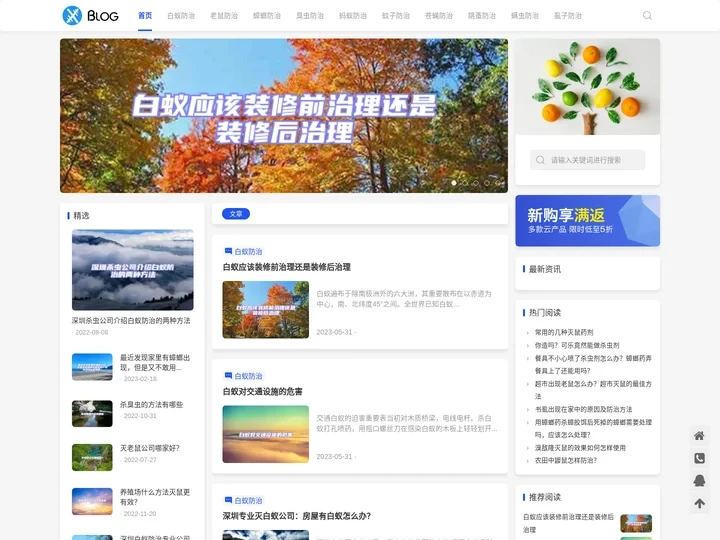The image size is (720, 540).
Task: Open hot read 超市出现老鼠怎么办
Action: click(593, 390)
